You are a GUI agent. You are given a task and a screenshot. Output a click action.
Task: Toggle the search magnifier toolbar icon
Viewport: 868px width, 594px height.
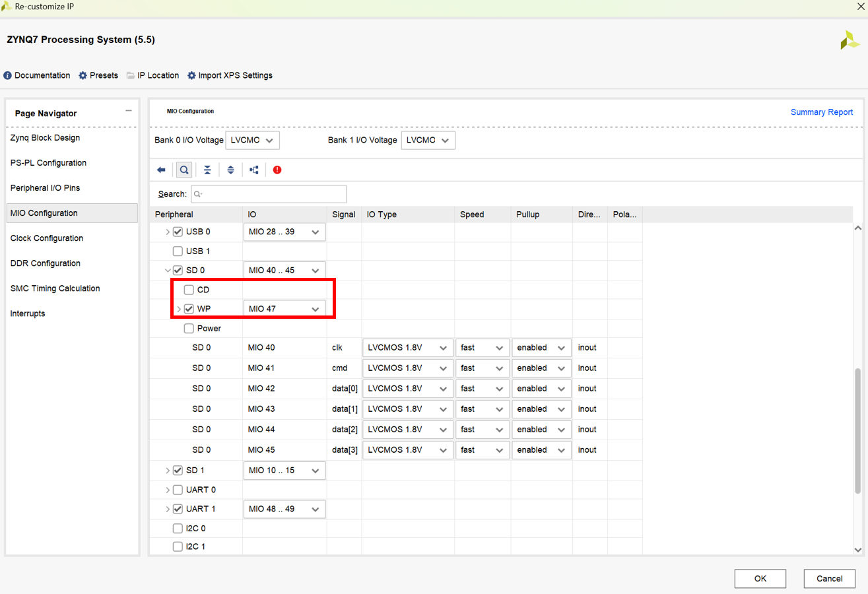[184, 170]
